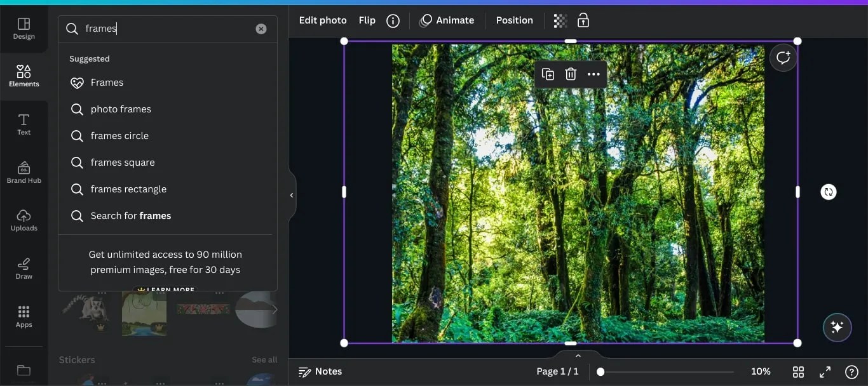
Task: Select the 'photo frames' suggested search
Action: [120, 109]
